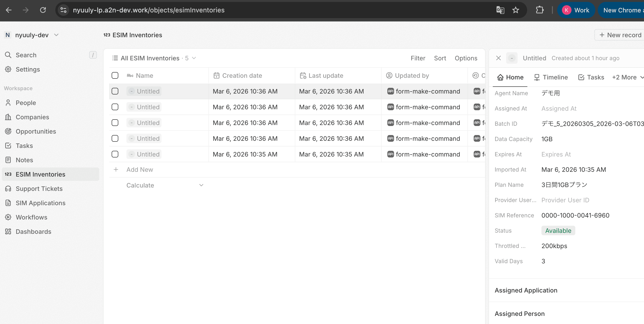The image size is (644, 324).
Task: Click form-make-command in first row Updated by
Action: point(424,91)
